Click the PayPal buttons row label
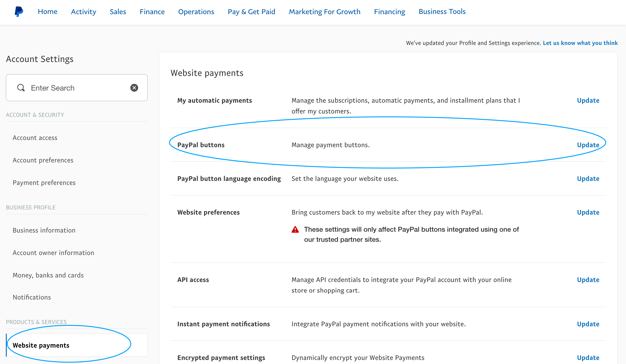The width and height of the screenshot is (626, 364). pyautogui.click(x=201, y=145)
